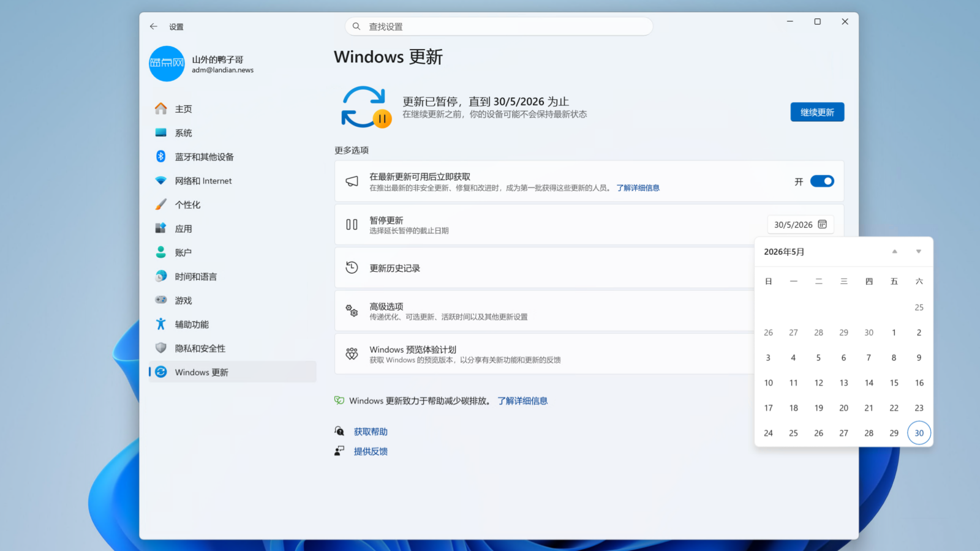
Task: Click the Privacy and security shield icon
Action: coord(160,348)
